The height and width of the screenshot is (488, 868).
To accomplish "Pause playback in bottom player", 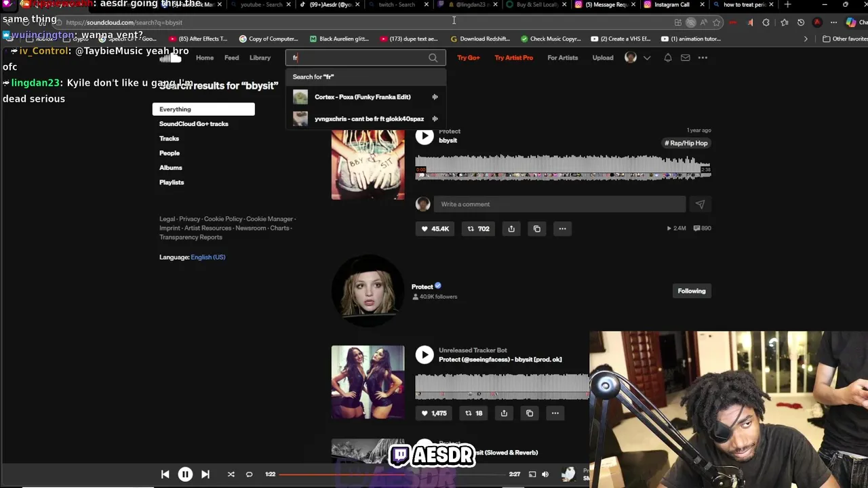I will 185,474.
